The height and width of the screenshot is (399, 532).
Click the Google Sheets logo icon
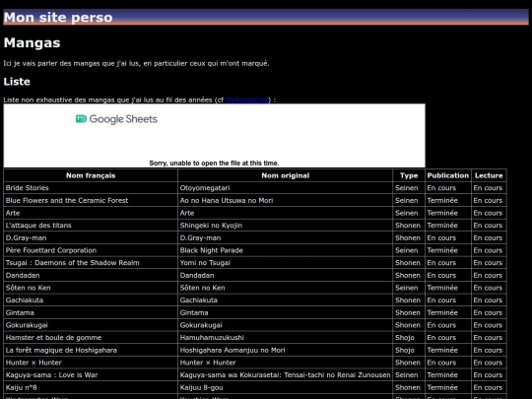pos(81,119)
